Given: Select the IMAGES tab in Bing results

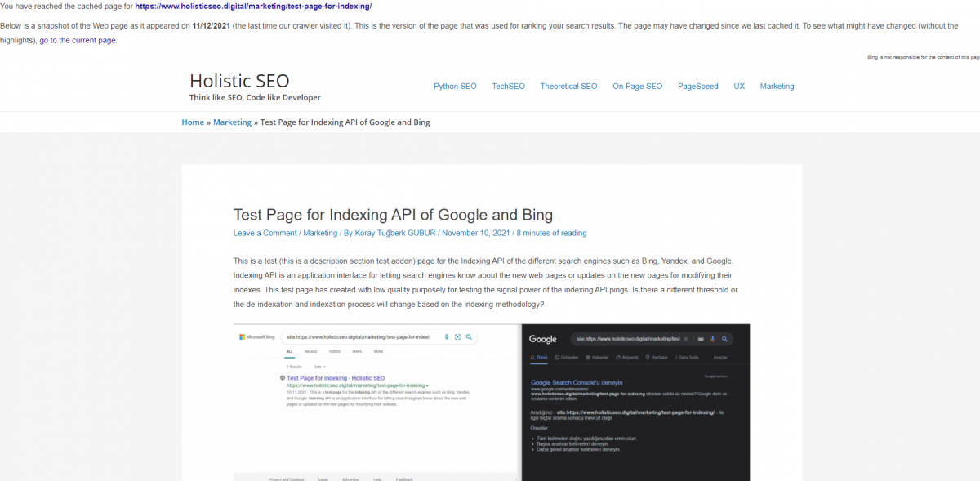Looking at the screenshot, I should [310, 351].
